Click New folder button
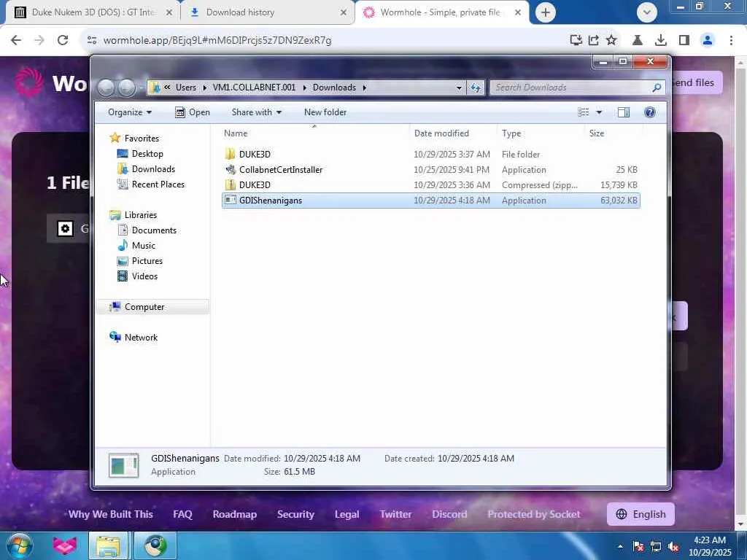This screenshot has width=747, height=560. point(325,112)
